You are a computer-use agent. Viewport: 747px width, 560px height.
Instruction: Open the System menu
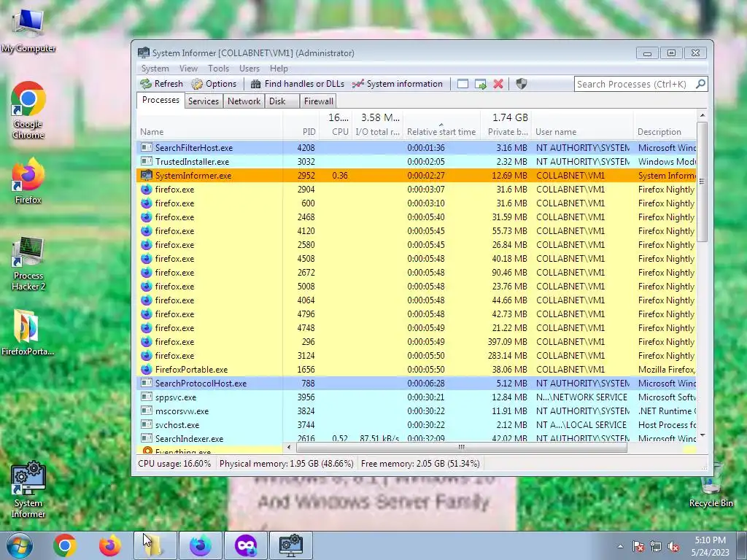[155, 69]
